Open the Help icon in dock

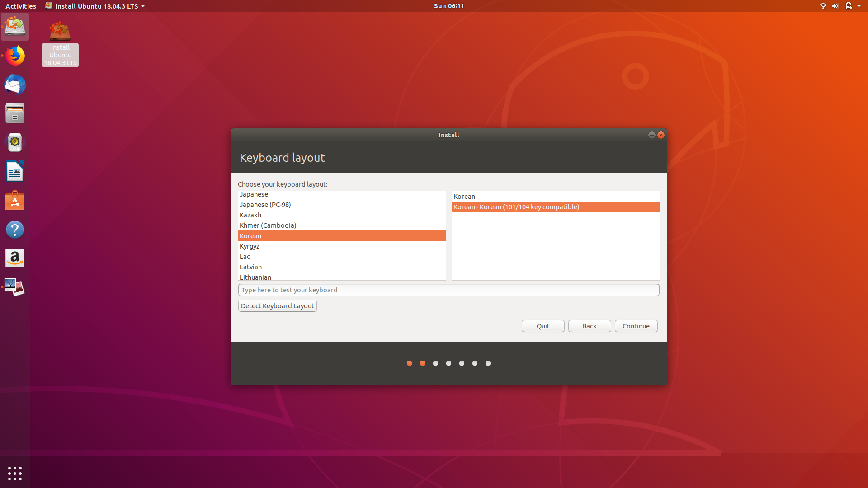coord(15,230)
